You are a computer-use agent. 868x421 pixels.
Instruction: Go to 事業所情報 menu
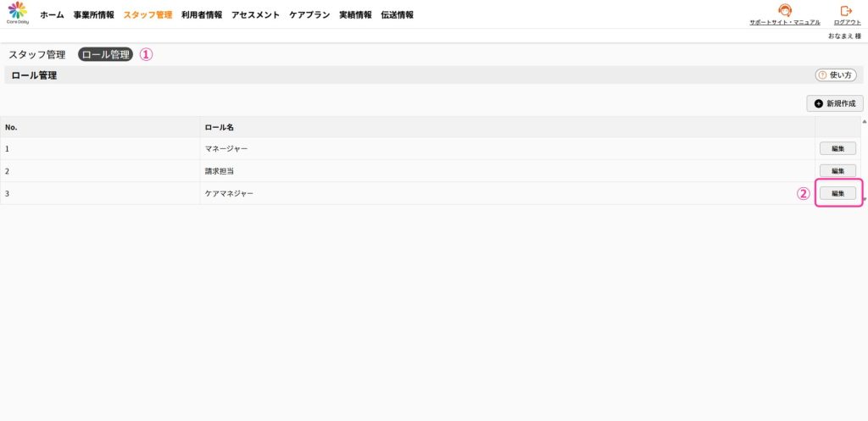pos(93,15)
